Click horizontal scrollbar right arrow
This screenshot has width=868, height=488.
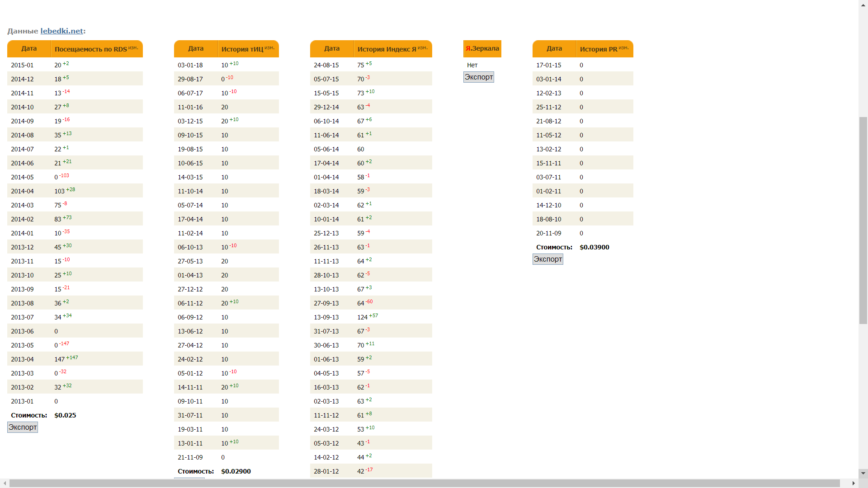click(x=854, y=483)
